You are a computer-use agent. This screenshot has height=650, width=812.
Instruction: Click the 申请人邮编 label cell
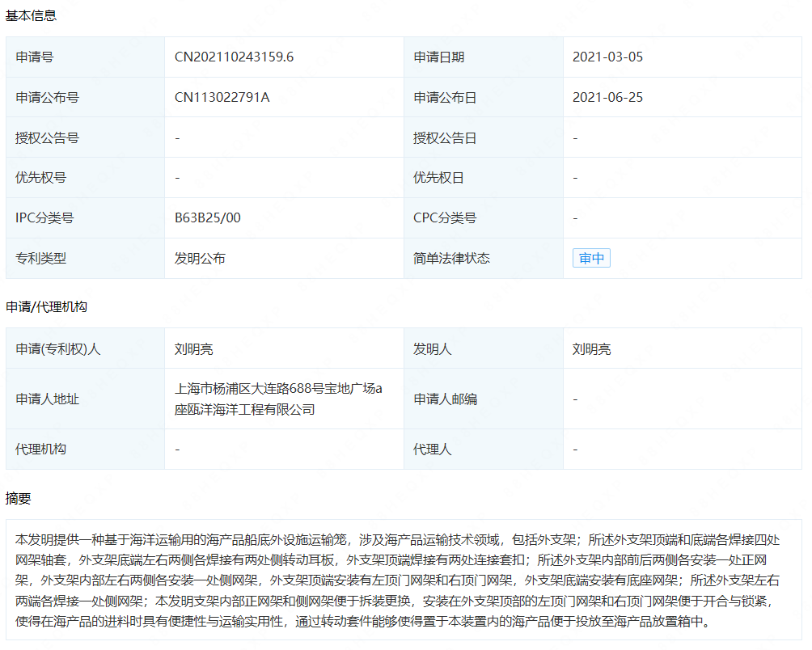click(484, 399)
